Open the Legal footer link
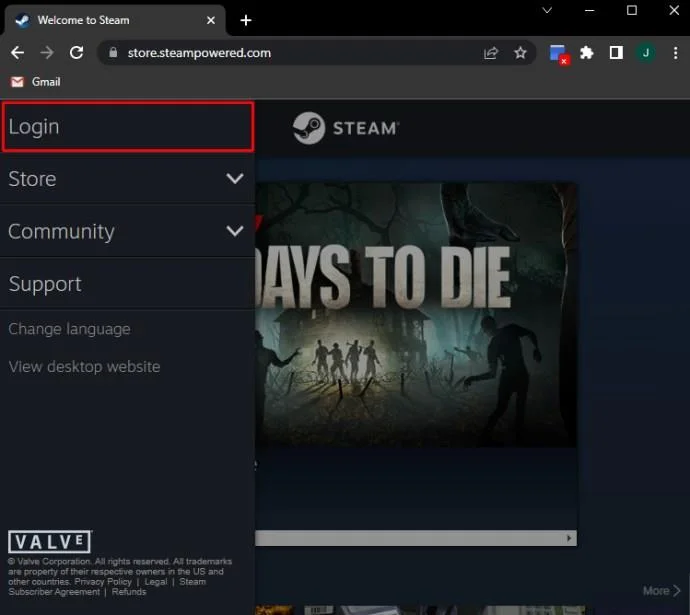This screenshot has height=615, width=690. pos(156,582)
